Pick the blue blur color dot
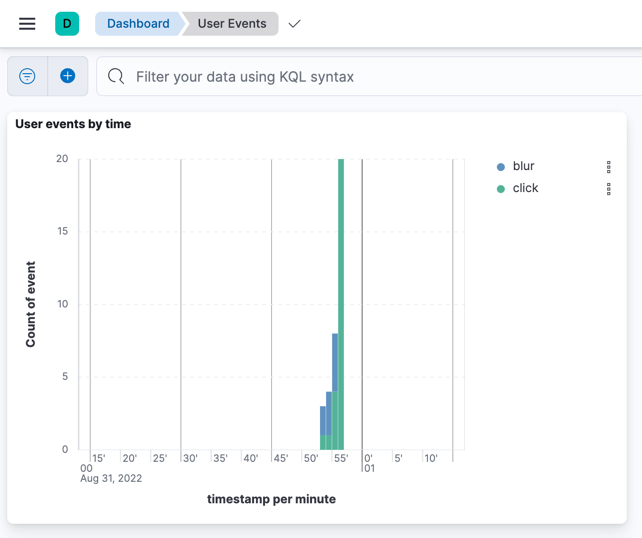Image resolution: width=642 pixels, height=538 pixels. click(500, 167)
